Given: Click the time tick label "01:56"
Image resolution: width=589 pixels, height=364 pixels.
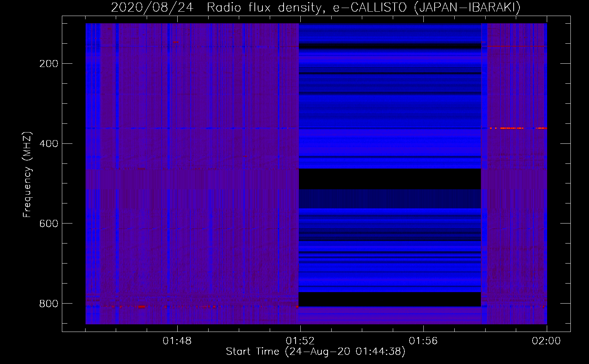Looking at the screenshot, I should (423, 341).
